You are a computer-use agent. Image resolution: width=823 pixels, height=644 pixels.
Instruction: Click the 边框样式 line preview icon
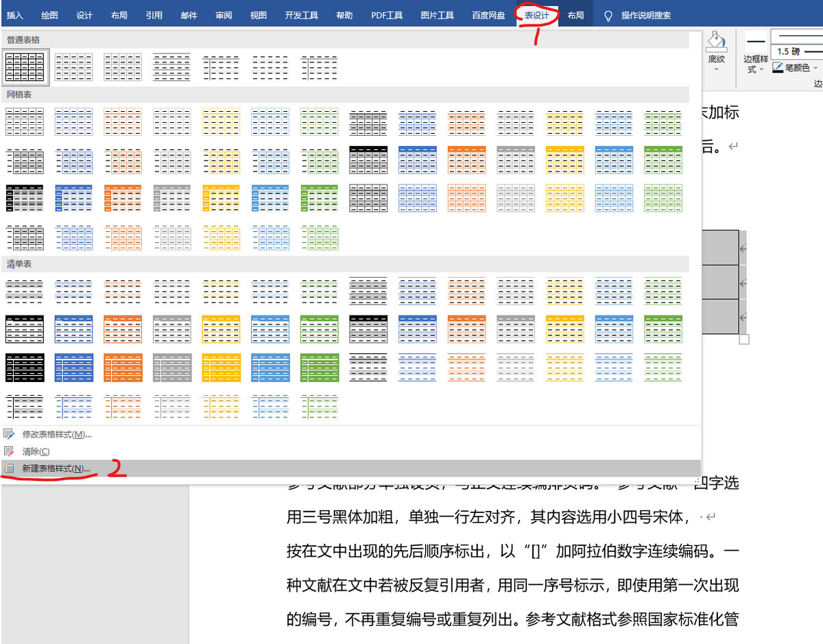pos(756,41)
